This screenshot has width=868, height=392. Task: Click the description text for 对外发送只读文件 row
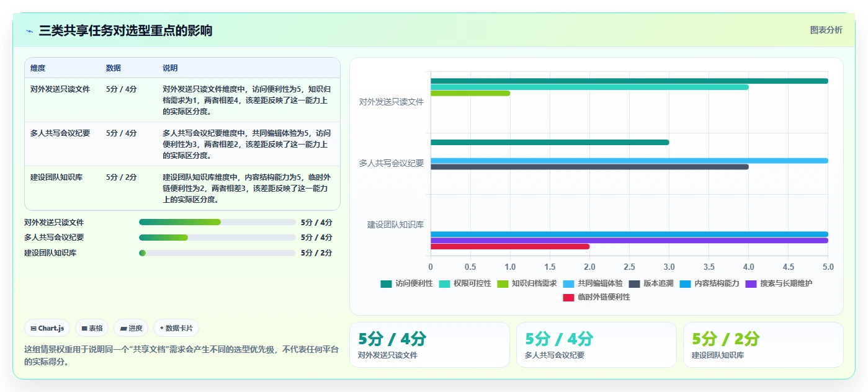click(246, 100)
